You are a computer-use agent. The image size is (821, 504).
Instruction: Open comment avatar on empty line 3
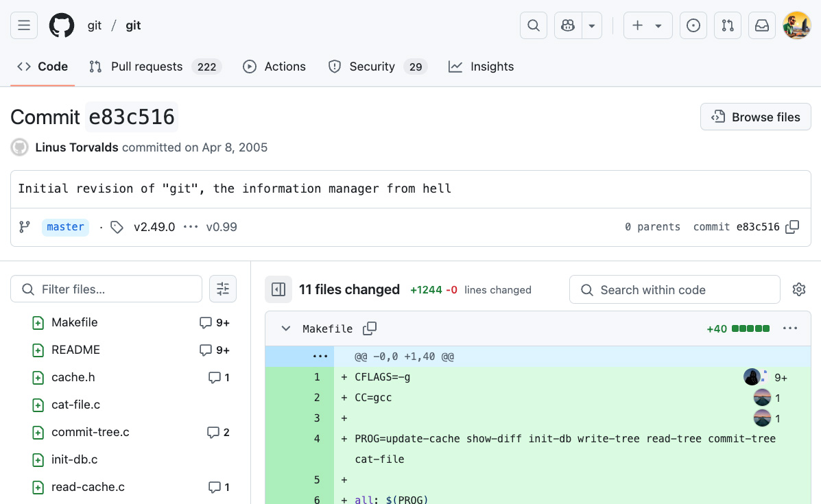point(763,418)
